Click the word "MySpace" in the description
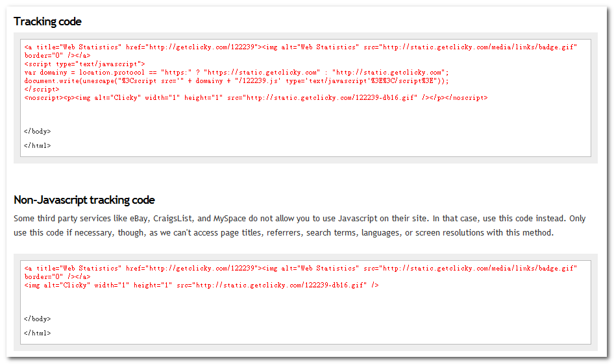 [x=230, y=219]
